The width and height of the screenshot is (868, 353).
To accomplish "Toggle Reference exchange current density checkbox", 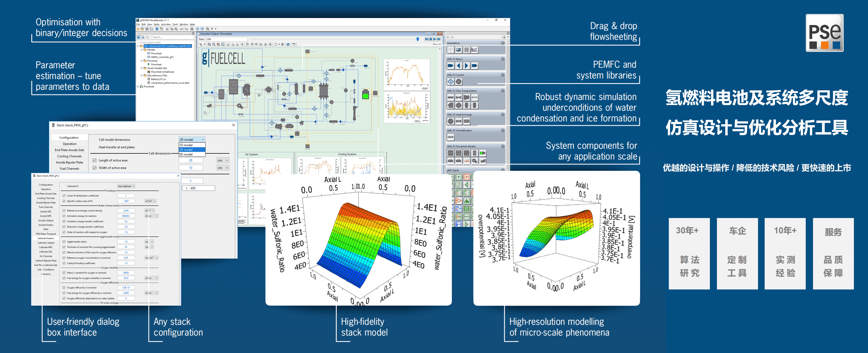I will 64,211.
